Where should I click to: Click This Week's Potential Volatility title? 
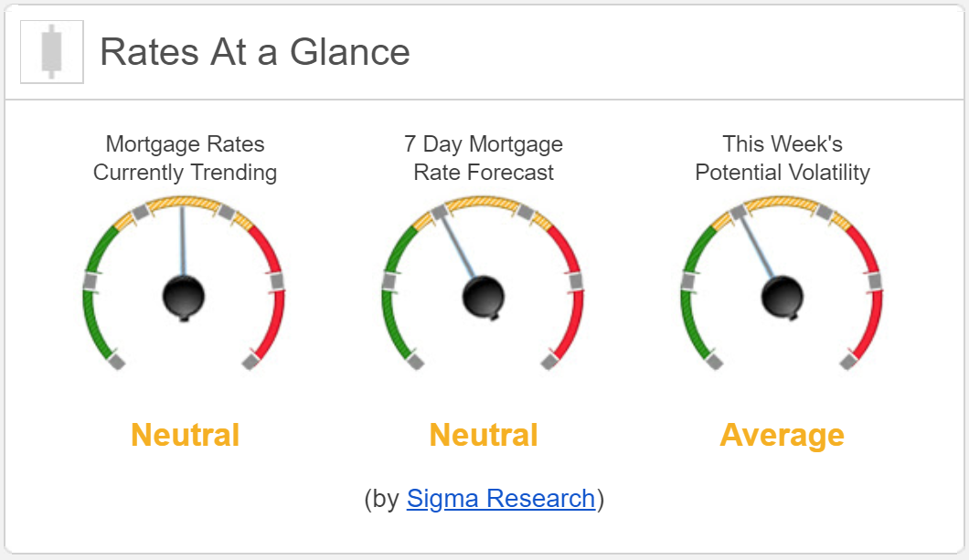click(783, 158)
